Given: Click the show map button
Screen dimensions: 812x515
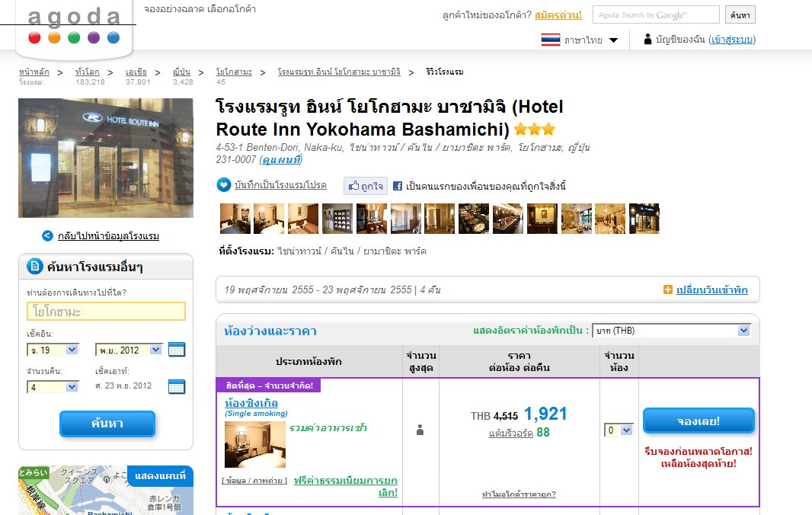Looking at the screenshot, I should tap(160, 475).
